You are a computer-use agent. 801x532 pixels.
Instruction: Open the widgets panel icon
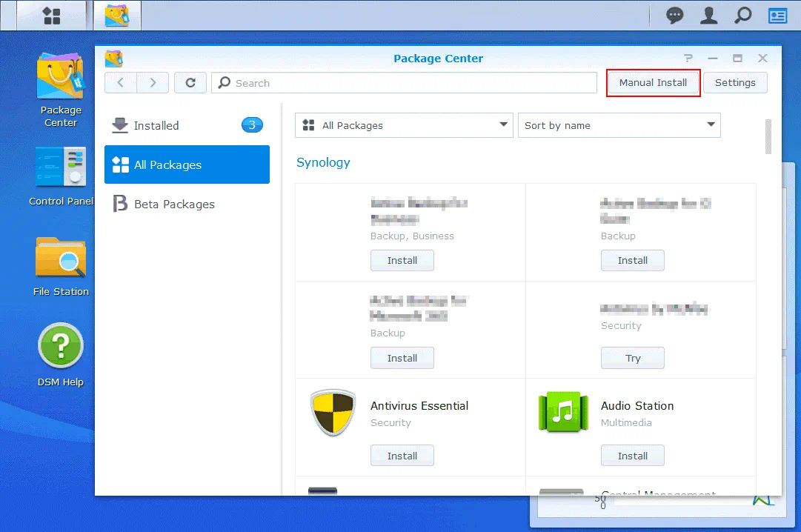(777, 16)
